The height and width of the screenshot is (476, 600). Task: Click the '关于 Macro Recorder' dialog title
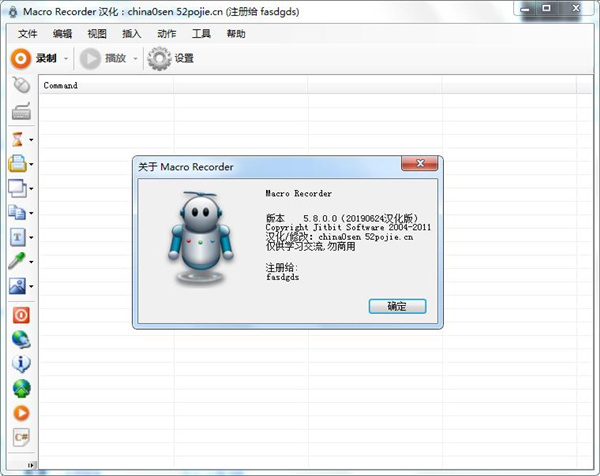click(x=186, y=167)
